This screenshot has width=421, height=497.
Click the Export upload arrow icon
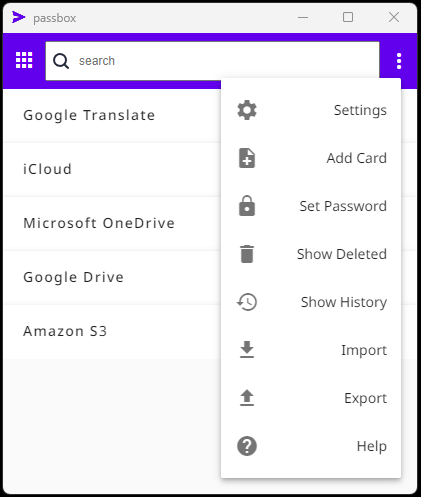(247, 398)
